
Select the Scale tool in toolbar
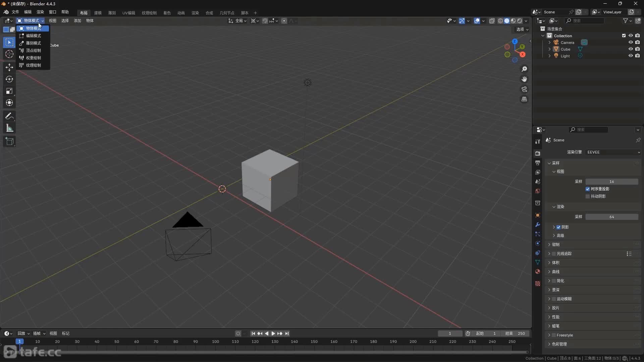click(x=9, y=91)
